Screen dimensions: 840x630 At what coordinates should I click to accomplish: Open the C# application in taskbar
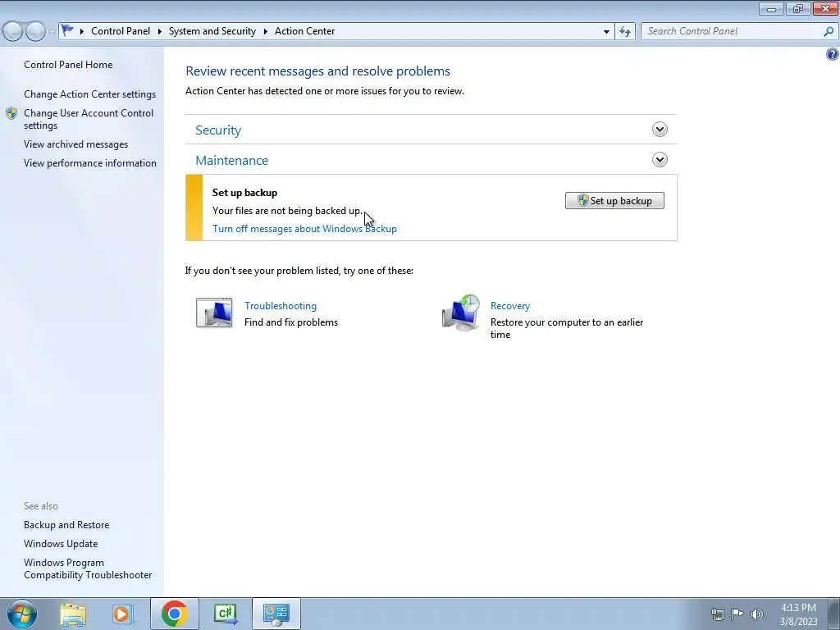tap(226, 614)
